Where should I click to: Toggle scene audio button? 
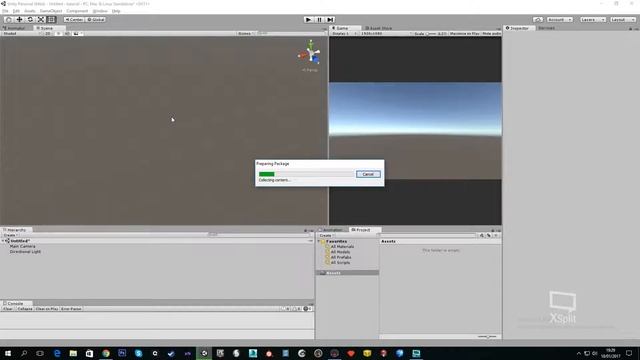click(67, 33)
